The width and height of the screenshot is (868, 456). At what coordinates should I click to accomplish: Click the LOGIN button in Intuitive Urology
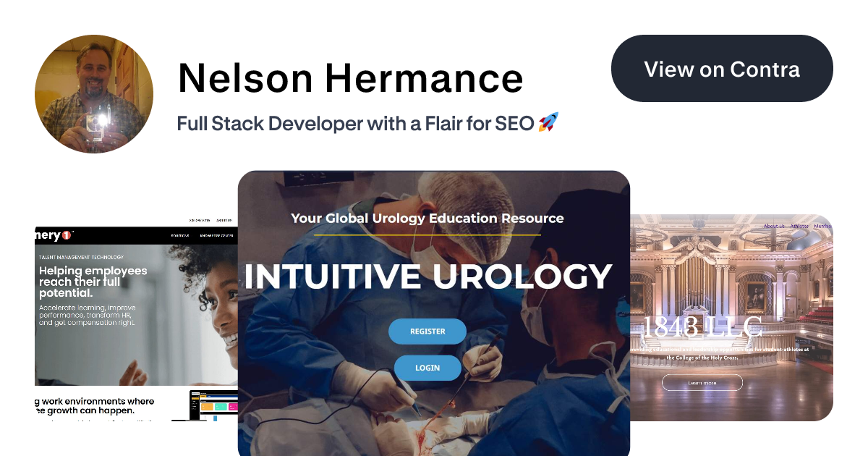(427, 368)
